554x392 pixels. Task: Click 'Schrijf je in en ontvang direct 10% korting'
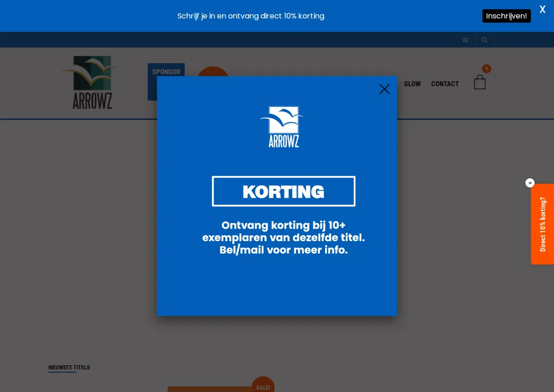(x=251, y=16)
